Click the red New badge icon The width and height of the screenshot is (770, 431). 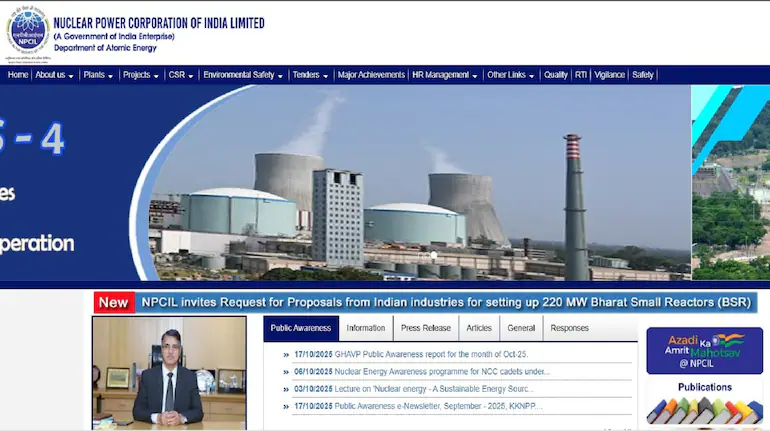(114, 302)
